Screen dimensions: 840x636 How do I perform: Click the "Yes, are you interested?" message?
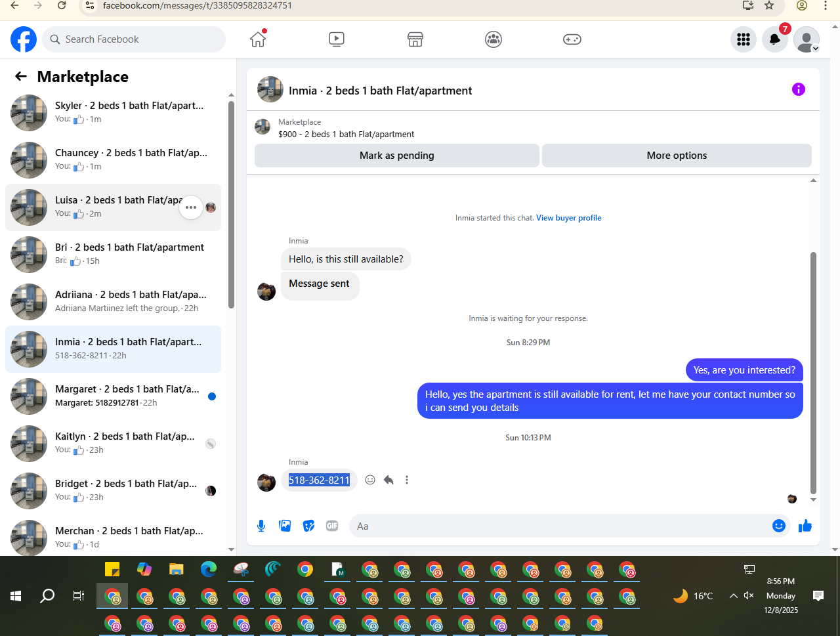(744, 370)
